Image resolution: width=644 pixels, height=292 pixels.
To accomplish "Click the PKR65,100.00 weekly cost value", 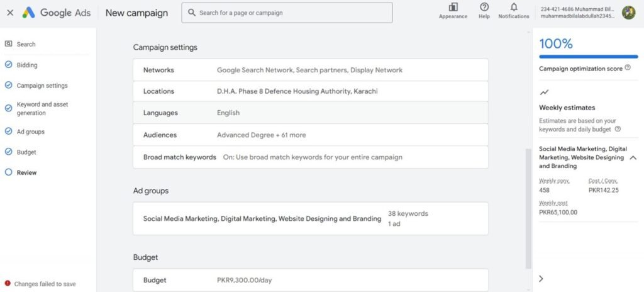I will [x=558, y=212].
